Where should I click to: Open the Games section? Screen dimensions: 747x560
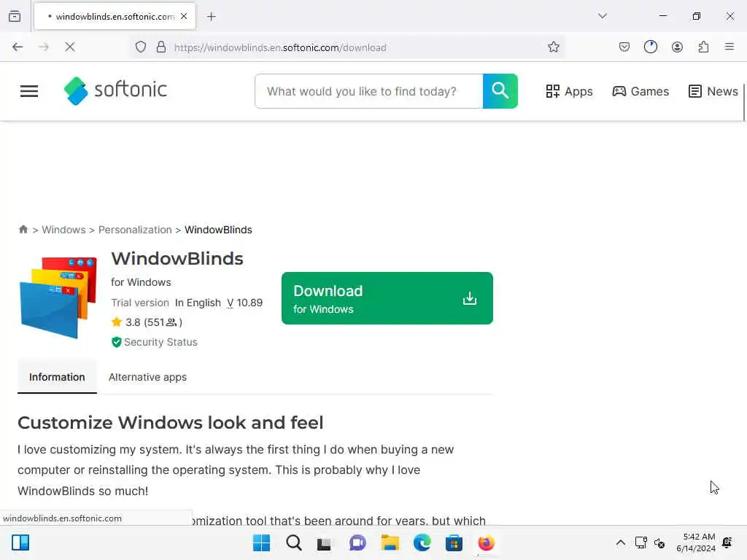pos(640,91)
